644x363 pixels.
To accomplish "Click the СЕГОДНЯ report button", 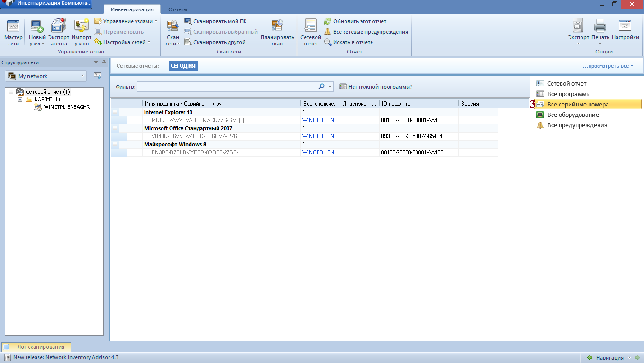I will [x=183, y=66].
